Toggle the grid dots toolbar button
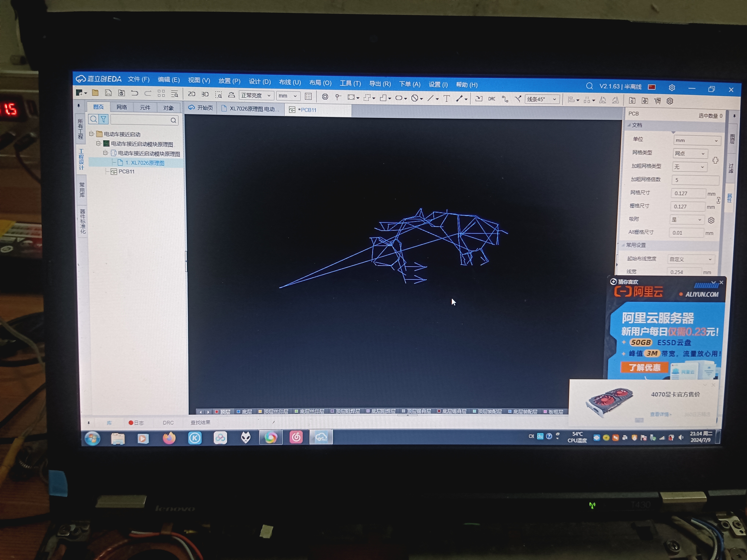The image size is (747, 560). (x=308, y=97)
